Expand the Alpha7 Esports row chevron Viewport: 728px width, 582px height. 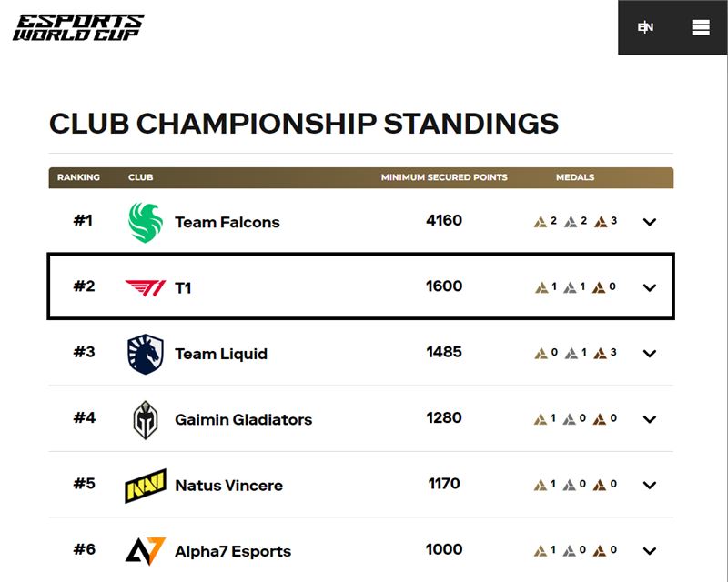tap(650, 551)
